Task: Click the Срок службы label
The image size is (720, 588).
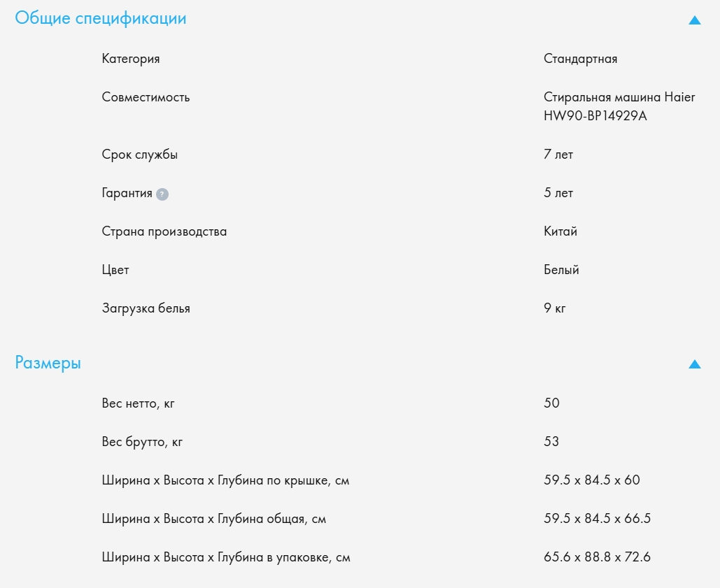Action: [x=140, y=155]
